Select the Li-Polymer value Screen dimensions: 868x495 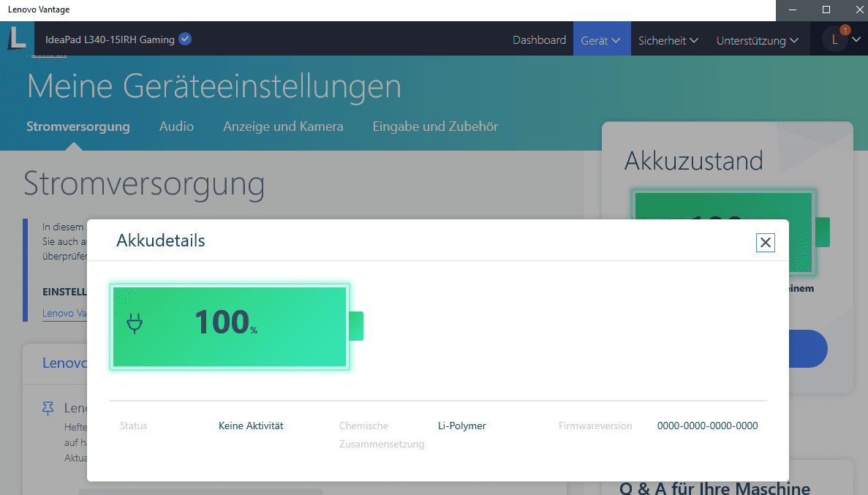(x=461, y=426)
